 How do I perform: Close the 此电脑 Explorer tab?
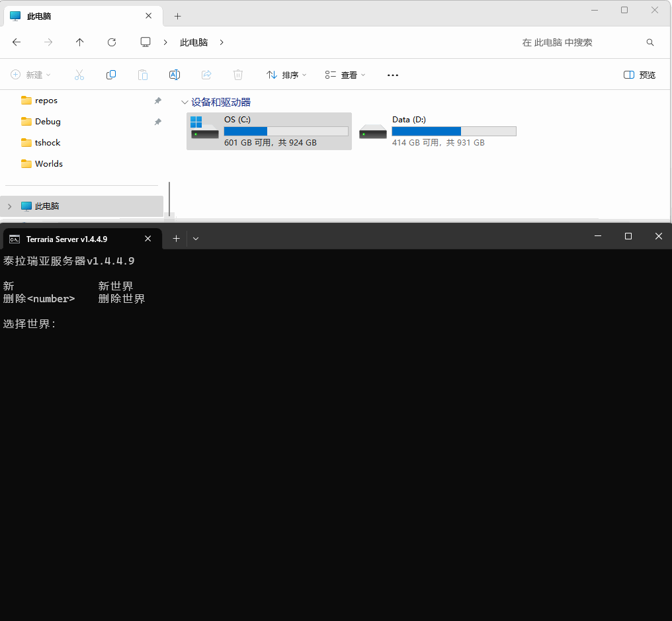tap(149, 16)
